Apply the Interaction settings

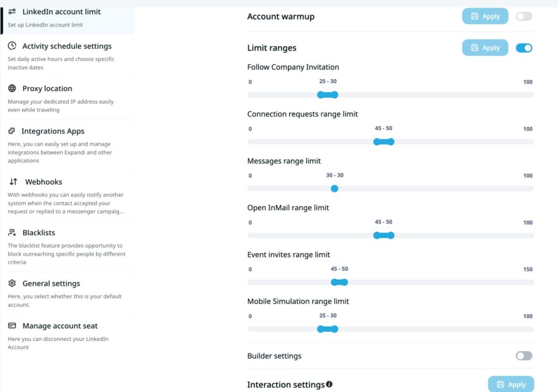511,384
